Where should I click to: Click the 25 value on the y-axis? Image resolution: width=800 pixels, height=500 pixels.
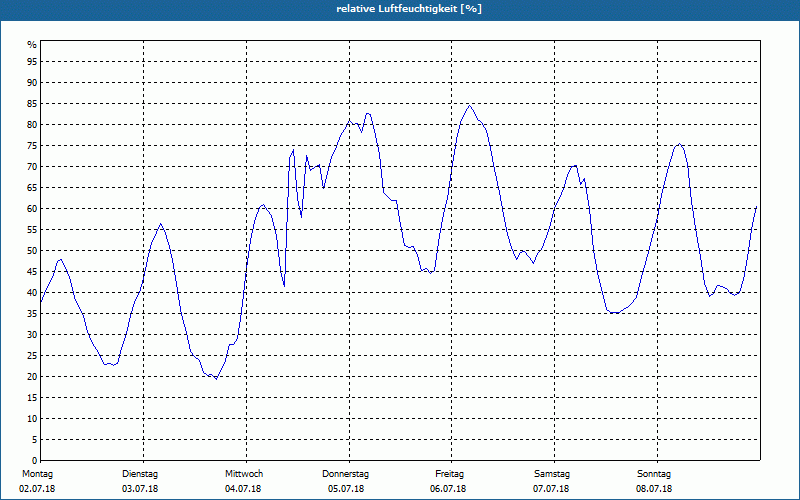32,356
